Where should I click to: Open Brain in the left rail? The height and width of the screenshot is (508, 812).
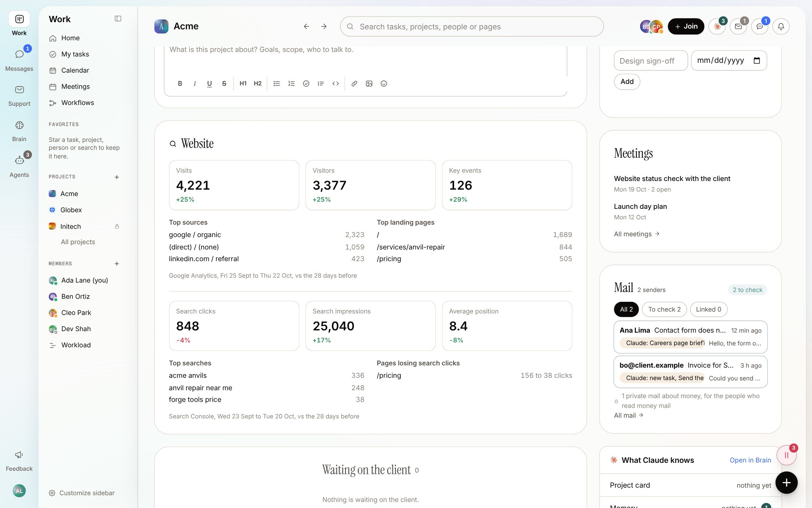point(19,131)
